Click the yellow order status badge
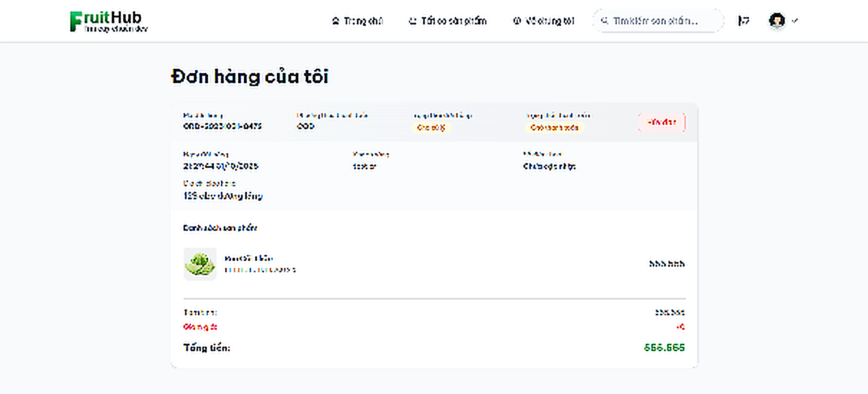868x394 pixels. tap(431, 128)
